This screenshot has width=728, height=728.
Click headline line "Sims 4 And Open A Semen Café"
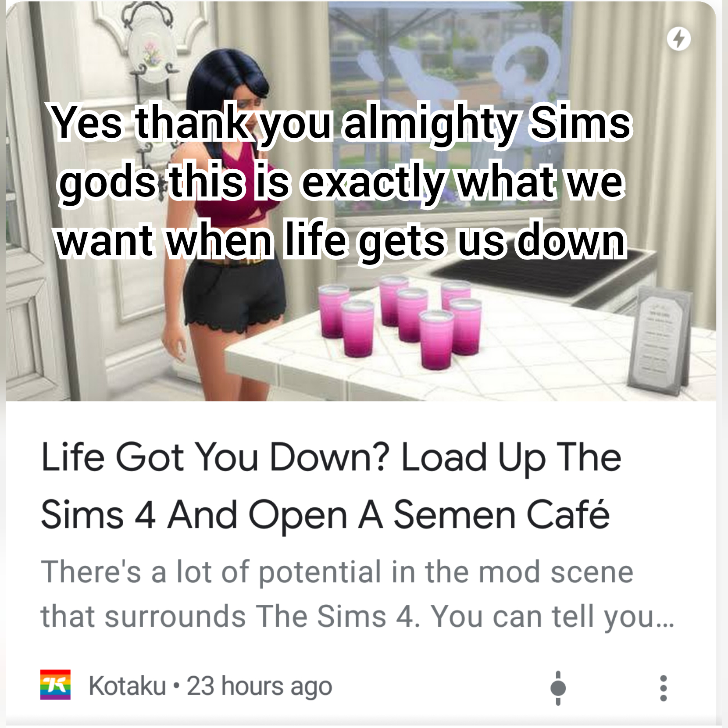click(x=325, y=515)
